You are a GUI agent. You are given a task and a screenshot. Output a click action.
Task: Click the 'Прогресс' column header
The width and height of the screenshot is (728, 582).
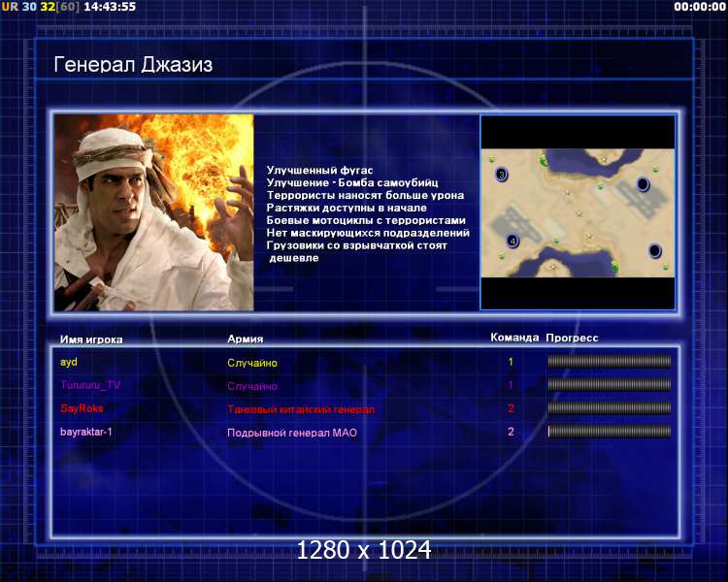pyautogui.click(x=572, y=338)
